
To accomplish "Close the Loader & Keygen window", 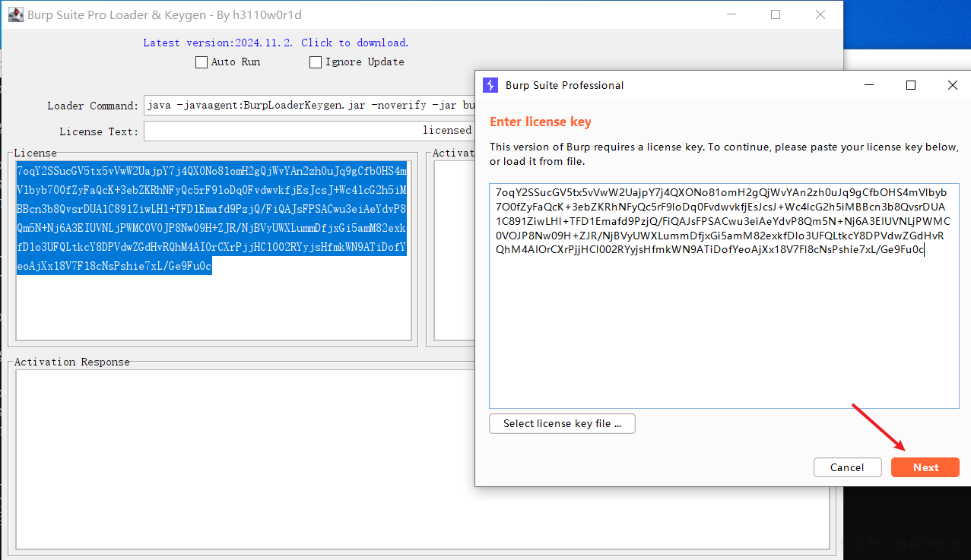I will [x=820, y=14].
